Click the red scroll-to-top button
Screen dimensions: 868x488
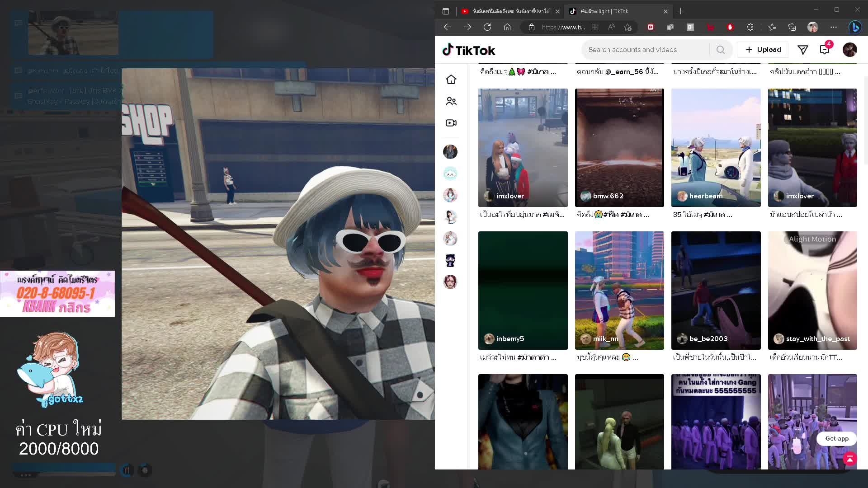click(850, 459)
